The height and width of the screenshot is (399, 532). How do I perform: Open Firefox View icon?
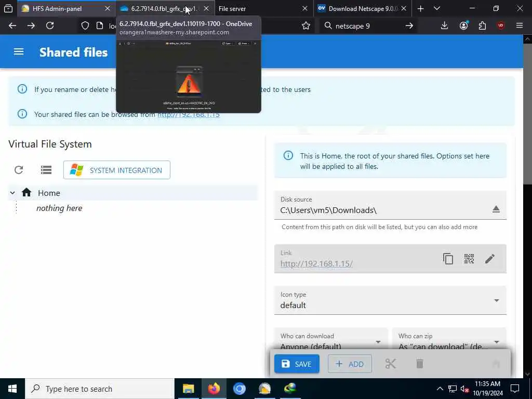[8, 8]
